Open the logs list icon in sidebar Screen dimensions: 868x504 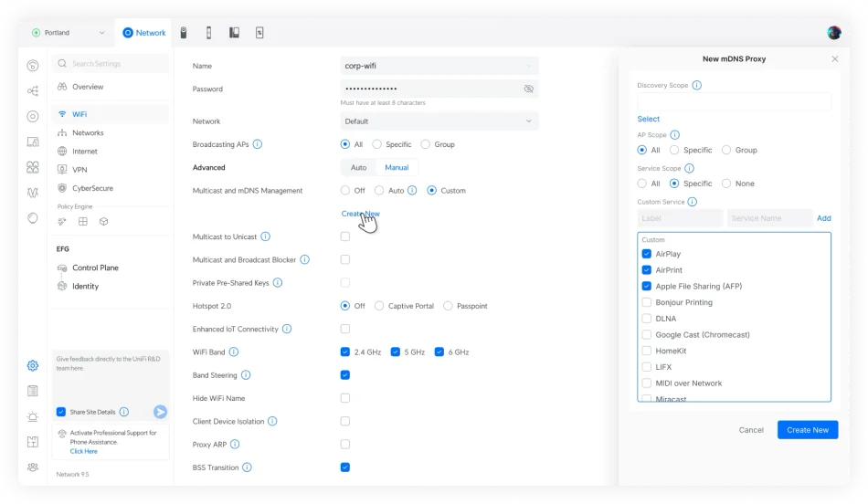[x=33, y=391]
